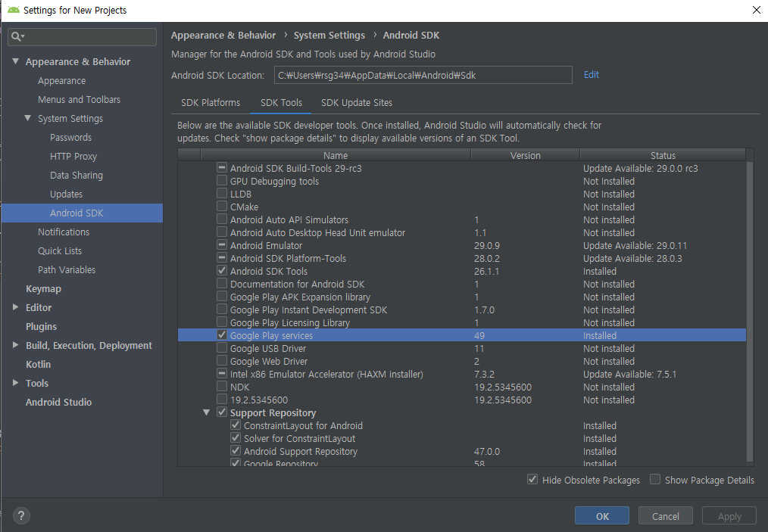The height and width of the screenshot is (532, 768).
Task: Toggle Intel x86 Emulator Accelerator checkbox
Action: [x=222, y=373]
